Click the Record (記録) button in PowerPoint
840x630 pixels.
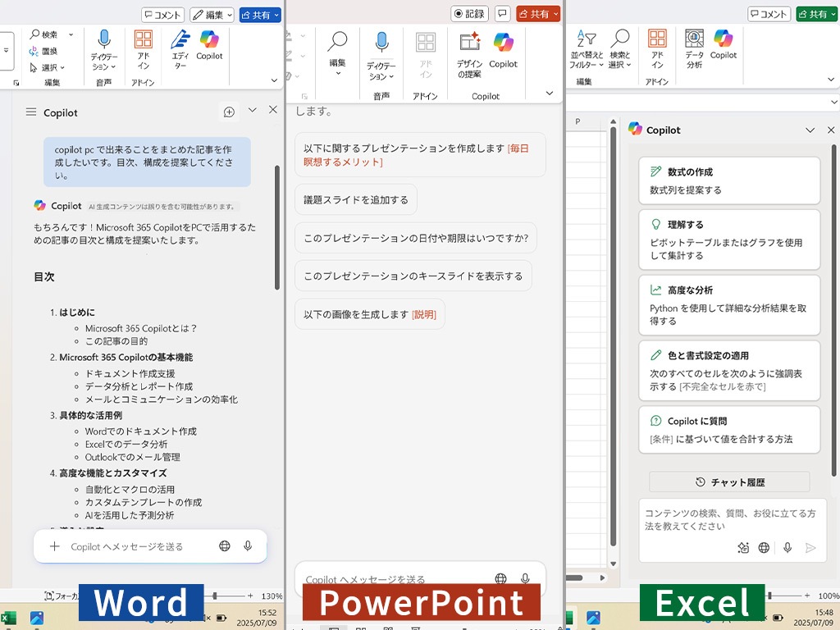click(469, 13)
